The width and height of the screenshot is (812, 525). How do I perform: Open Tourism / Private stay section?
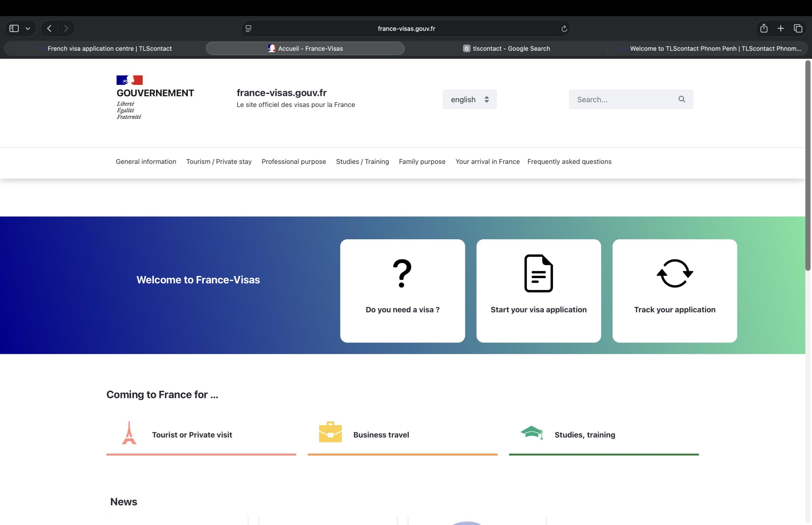(x=219, y=162)
